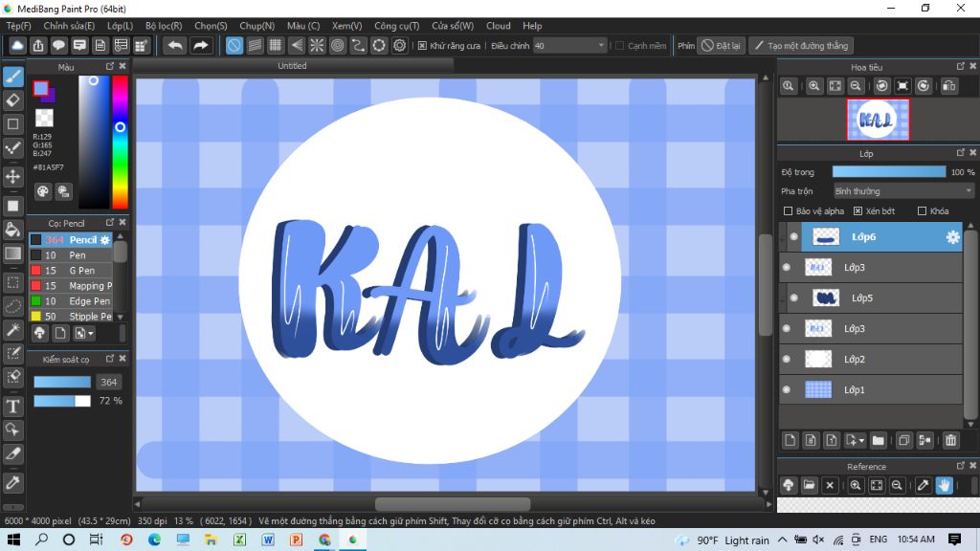980x551 pixels.
Task: Enable curve snap guide
Action: [358, 46]
